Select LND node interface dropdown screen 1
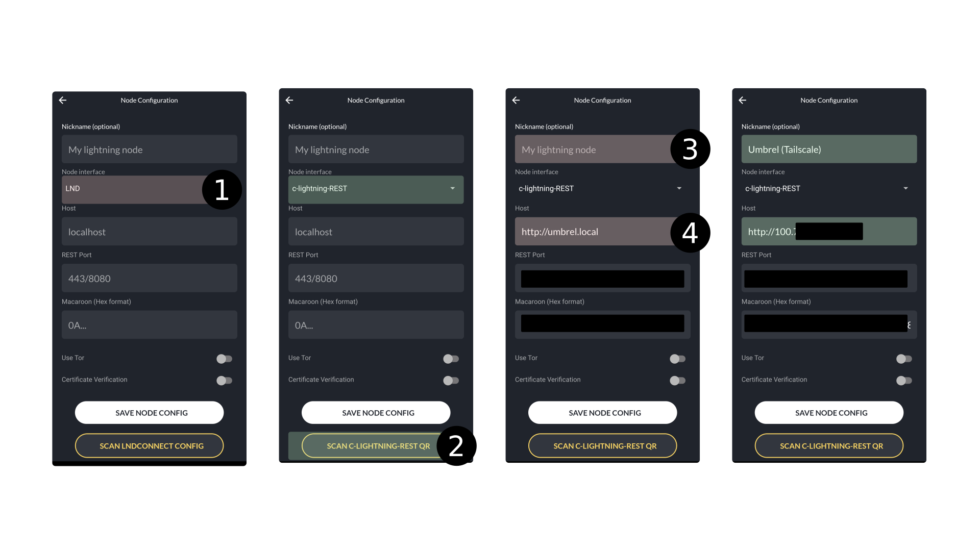 point(135,188)
